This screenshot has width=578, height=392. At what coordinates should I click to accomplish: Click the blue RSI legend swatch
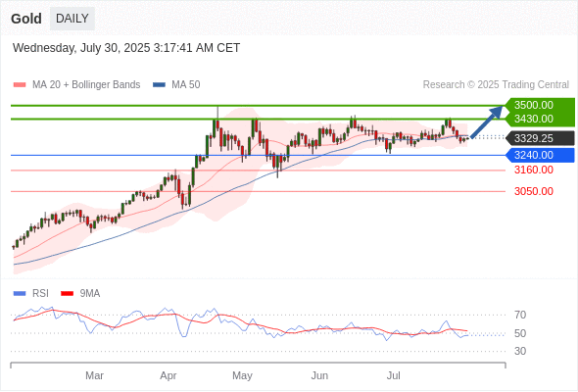click(x=20, y=294)
